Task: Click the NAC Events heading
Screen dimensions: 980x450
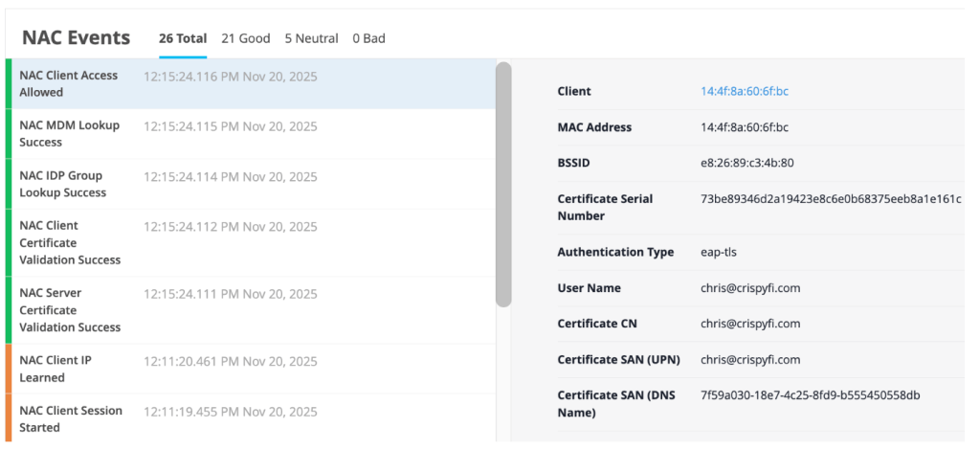Action: click(76, 38)
